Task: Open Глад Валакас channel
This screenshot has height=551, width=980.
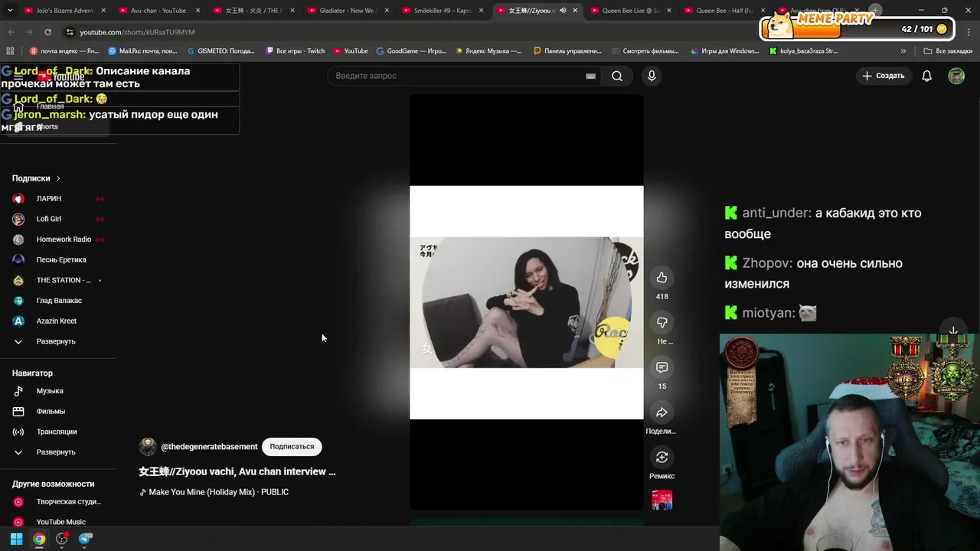Action: click(57, 301)
